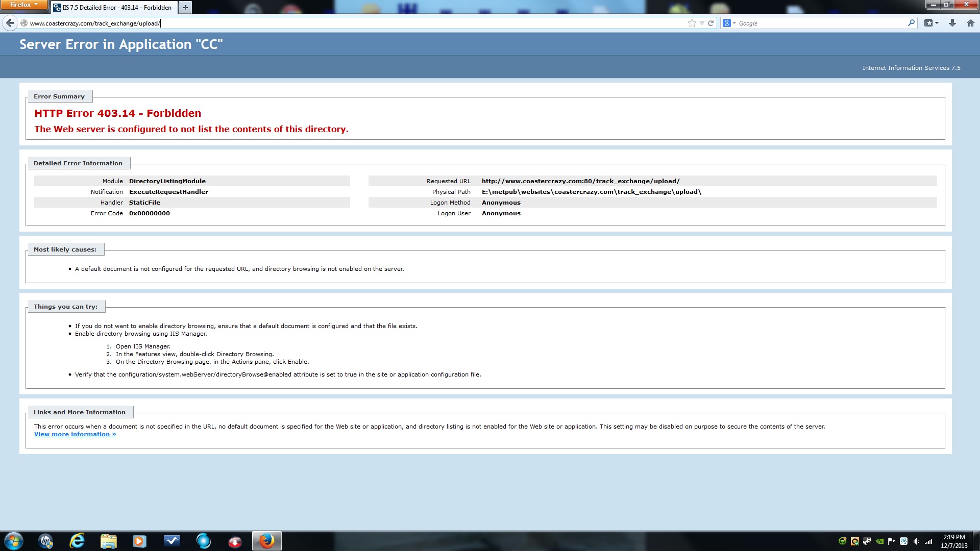Launch Internet Explorer from the taskbar
This screenshot has width=980, height=551.
coord(77,541)
